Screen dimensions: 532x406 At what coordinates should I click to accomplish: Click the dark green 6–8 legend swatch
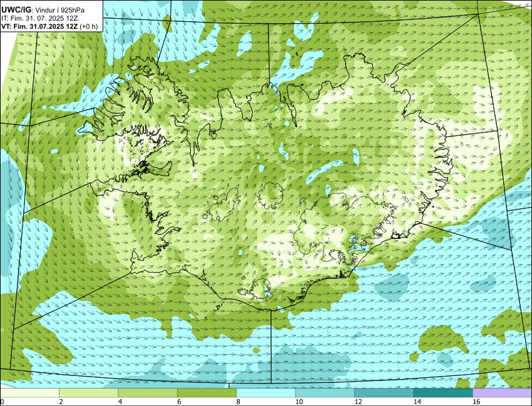[207, 393]
